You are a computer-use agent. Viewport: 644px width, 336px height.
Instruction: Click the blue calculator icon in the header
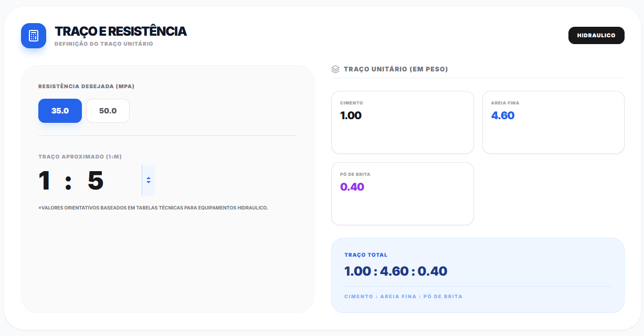click(x=33, y=35)
